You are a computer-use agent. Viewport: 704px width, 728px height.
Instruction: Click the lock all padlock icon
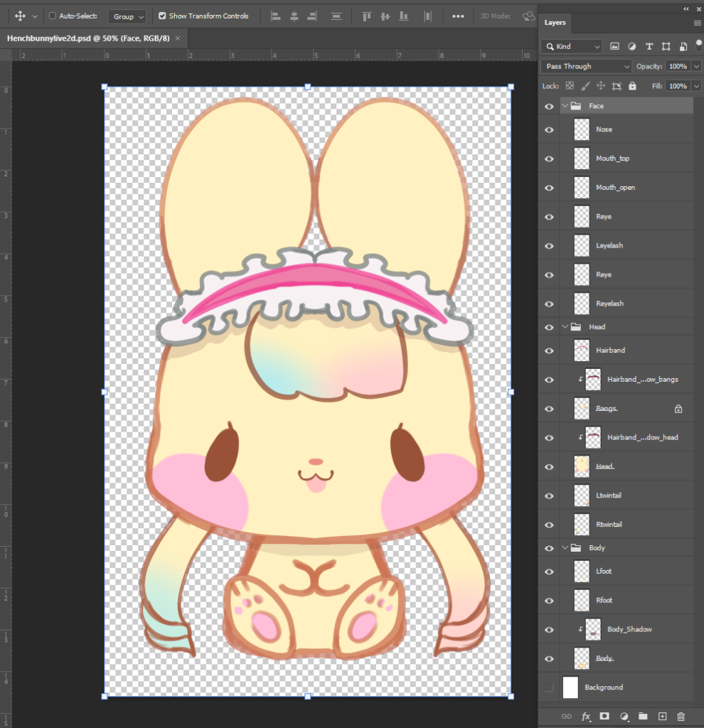pyautogui.click(x=632, y=86)
